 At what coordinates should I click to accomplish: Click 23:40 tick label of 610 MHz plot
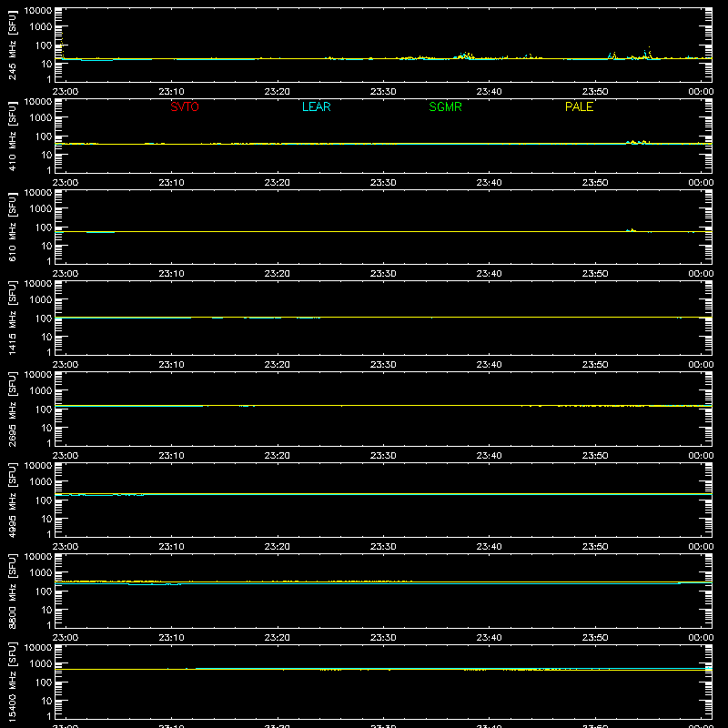(489, 274)
